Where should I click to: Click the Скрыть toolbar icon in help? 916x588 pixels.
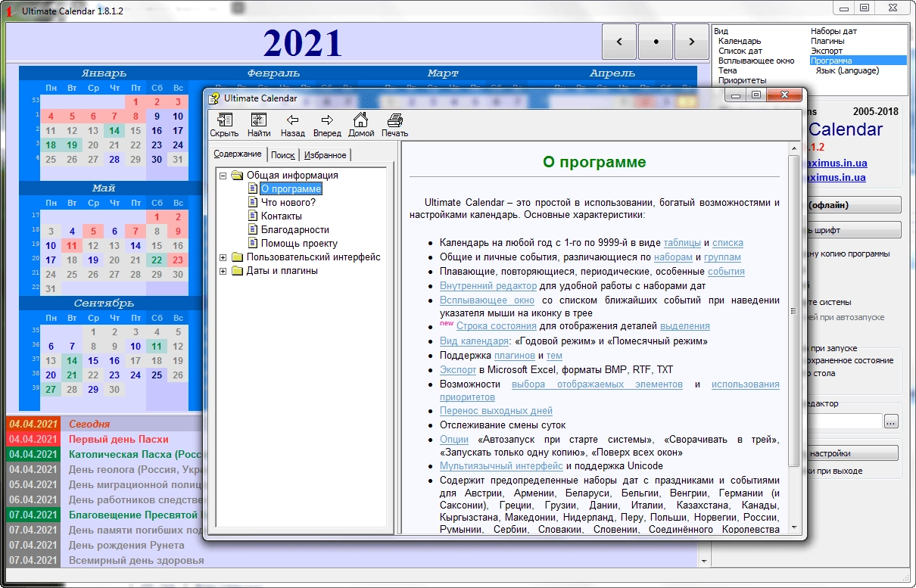coord(224,124)
